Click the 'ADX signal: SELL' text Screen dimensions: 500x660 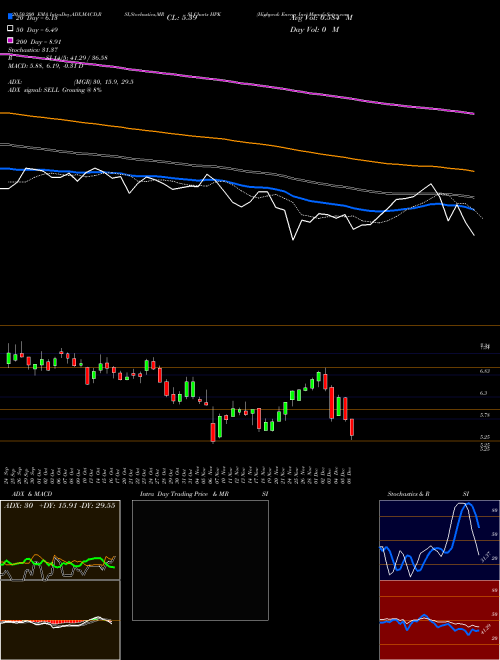[x=55, y=90]
